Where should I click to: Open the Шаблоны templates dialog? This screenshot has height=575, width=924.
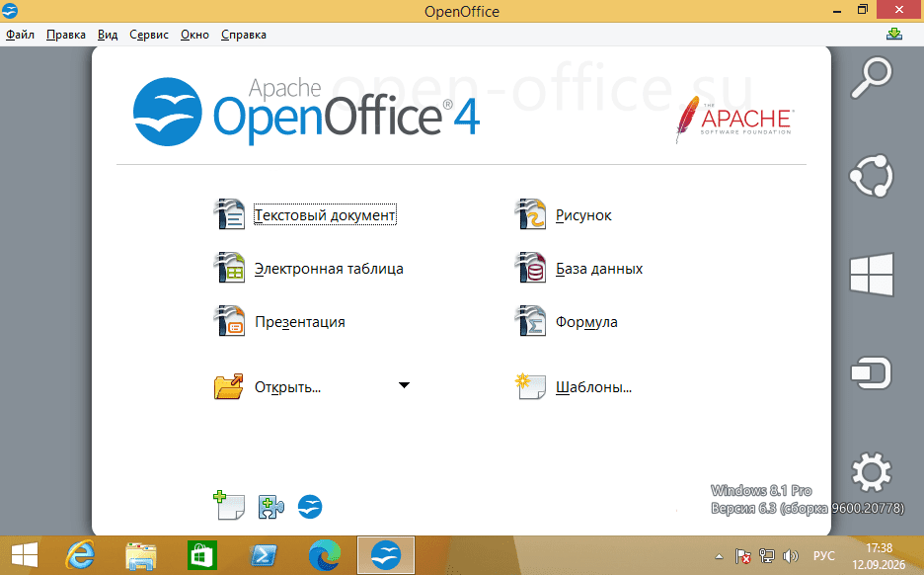(x=593, y=387)
